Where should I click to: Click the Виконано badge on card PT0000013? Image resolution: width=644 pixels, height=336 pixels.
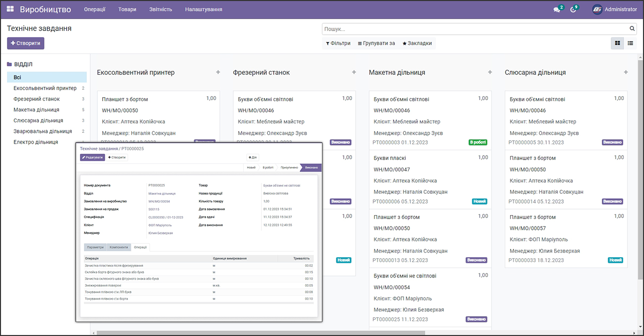click(x=476, y=260)
